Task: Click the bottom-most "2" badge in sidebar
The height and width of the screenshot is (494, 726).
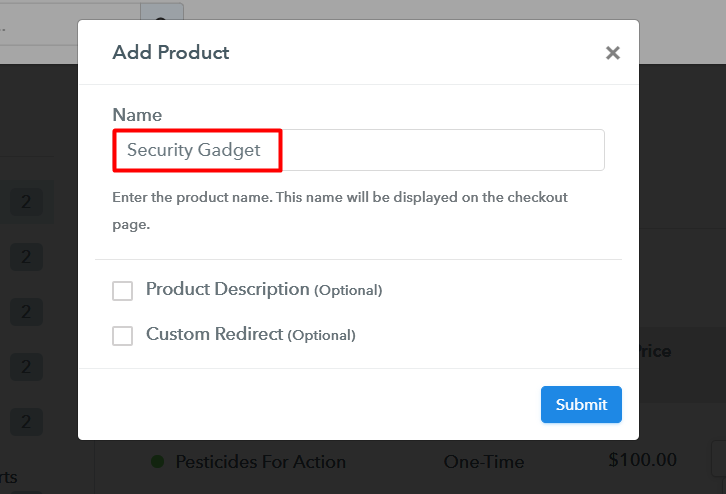Action: click(25, 422)
